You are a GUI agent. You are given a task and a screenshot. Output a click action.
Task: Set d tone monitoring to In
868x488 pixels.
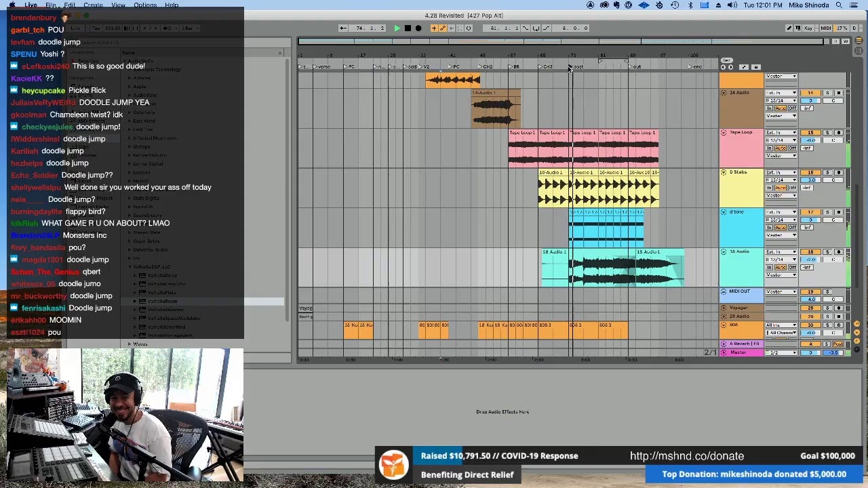coord(770,228)
